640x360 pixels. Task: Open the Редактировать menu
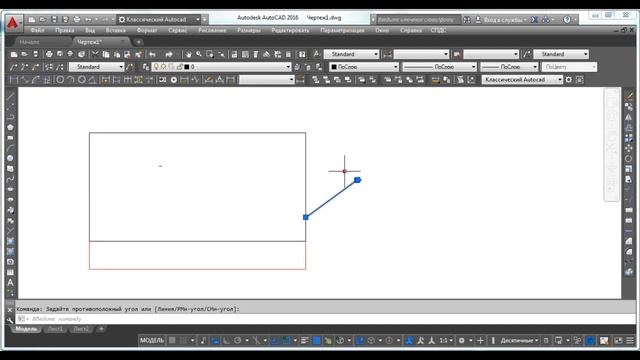coord(290,31)
